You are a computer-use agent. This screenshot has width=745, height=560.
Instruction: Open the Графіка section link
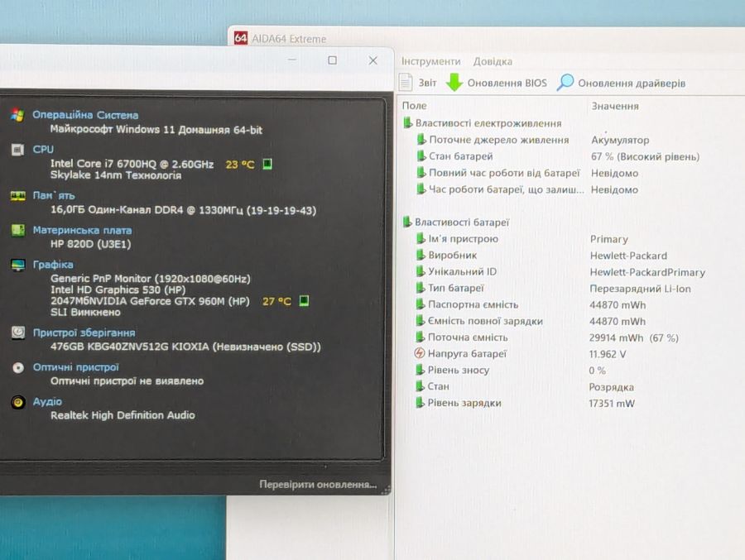(x=53, y=265)
